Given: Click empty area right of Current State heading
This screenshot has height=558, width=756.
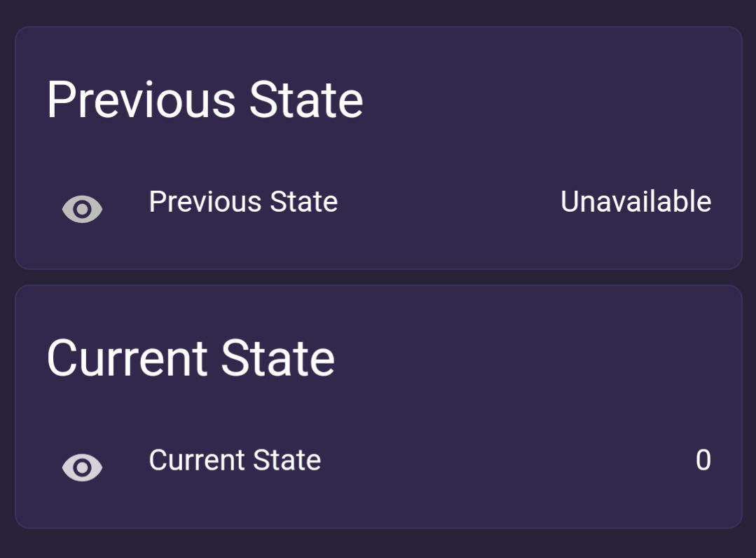Looking at the screenshot, I should (x=532, y=358).
